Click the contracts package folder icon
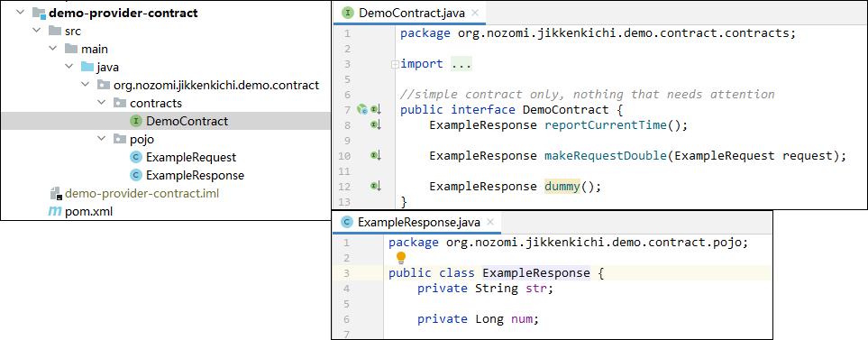This screenshot has height=340, width=868. (120, 103)
